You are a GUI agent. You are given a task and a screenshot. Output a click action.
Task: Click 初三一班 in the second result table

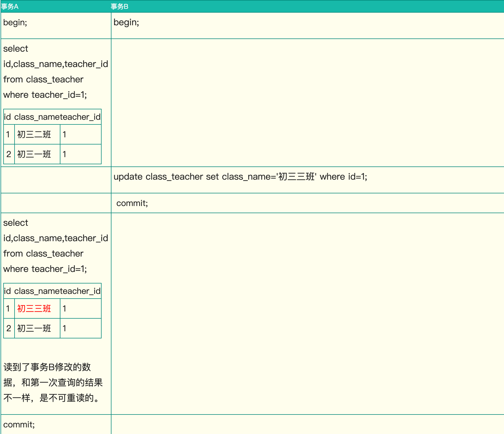pos(34,329)
